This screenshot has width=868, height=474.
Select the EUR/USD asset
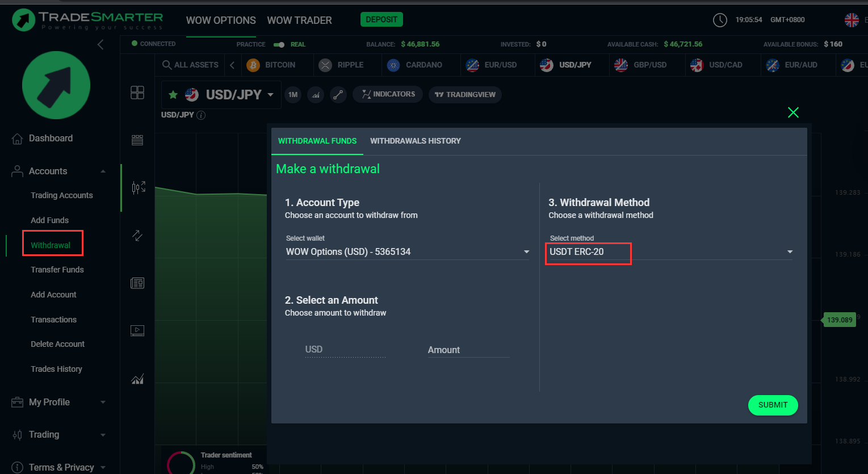point(492,65)
